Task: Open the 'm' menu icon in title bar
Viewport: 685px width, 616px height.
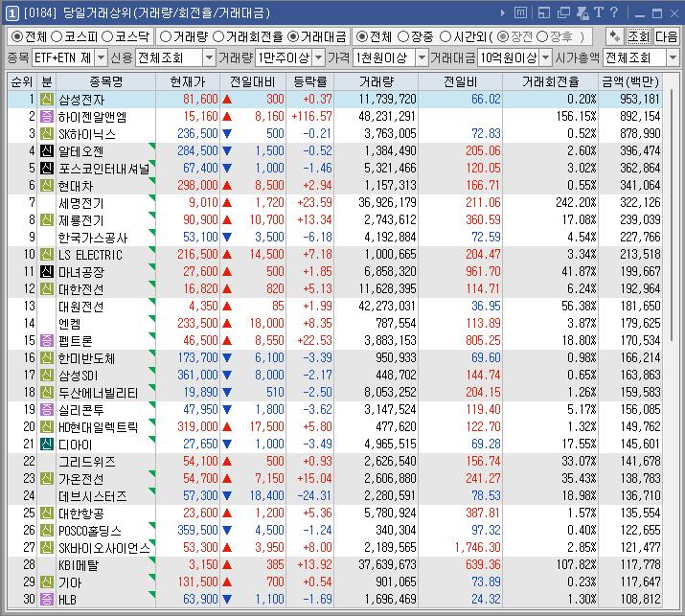Action: [x=521, y=13]
